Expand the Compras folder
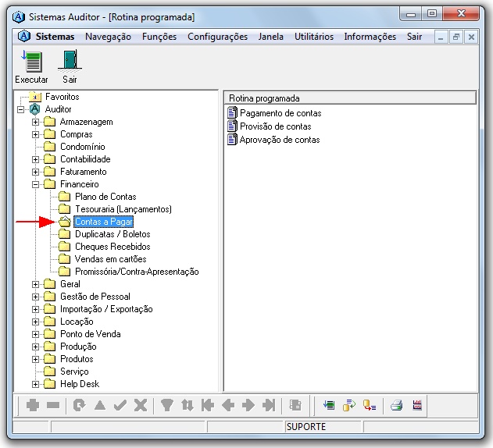The image size is (493, 448). pyautogui.click(x=35, y=134)
